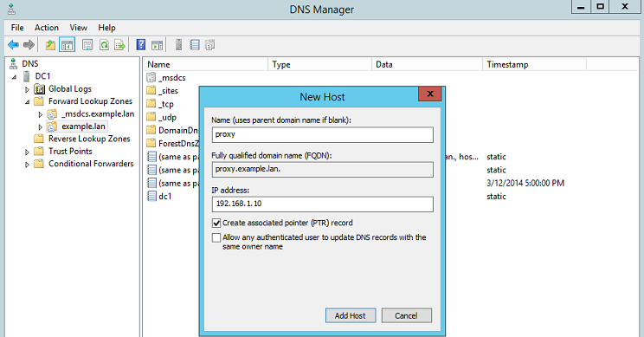Open the Properties toolbar icon
The image size is (644, 337).
click(x=87, y=45)
